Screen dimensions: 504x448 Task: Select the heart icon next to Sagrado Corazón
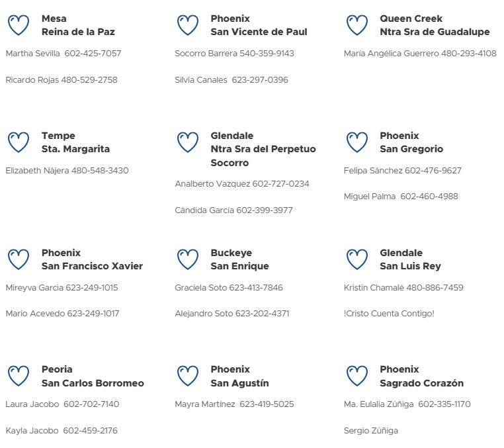click(357, 376)
